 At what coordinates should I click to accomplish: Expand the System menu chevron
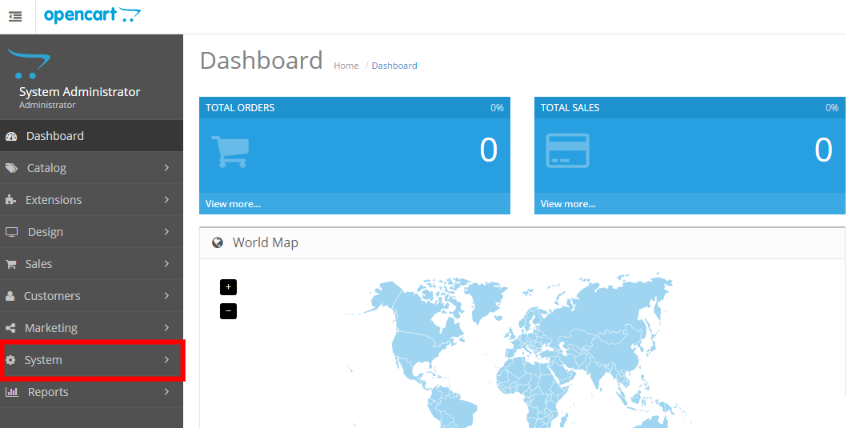[167, 359]
